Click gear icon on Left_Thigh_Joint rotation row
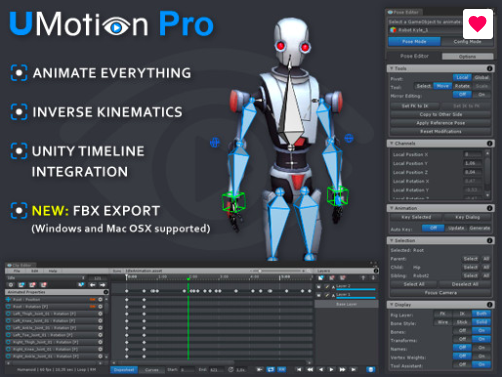Viewport: 502px width, 377px height. pos(100,314)
